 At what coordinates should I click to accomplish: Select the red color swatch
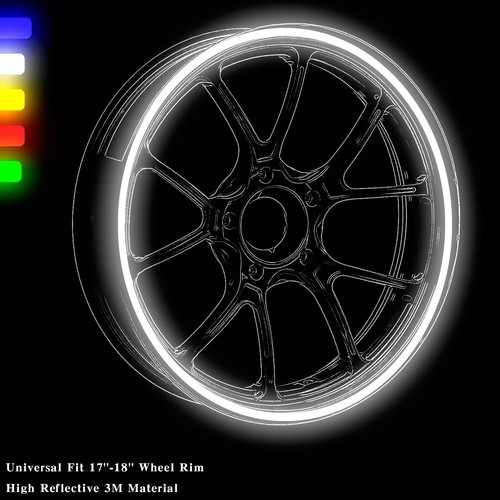tap(12, 135)
